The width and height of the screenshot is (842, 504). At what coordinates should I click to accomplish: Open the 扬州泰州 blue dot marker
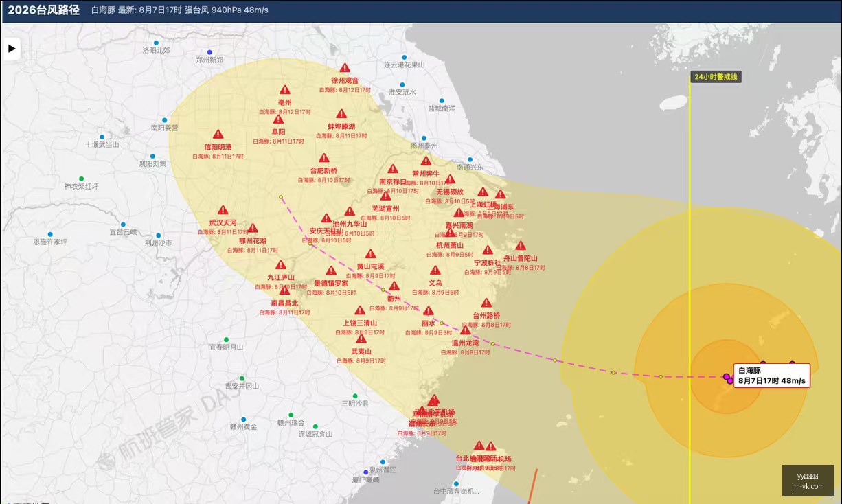pos(424,138)
